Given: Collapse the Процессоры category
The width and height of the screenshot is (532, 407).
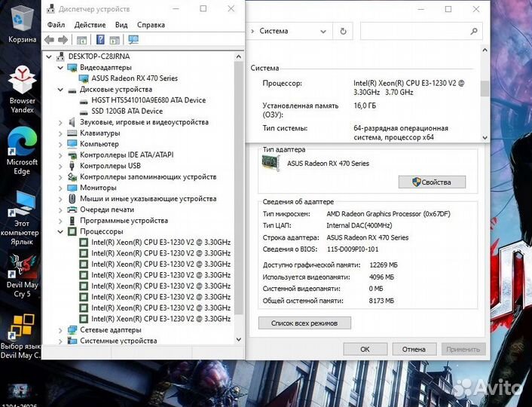Looking at the screenshot, I should point(60,231).
